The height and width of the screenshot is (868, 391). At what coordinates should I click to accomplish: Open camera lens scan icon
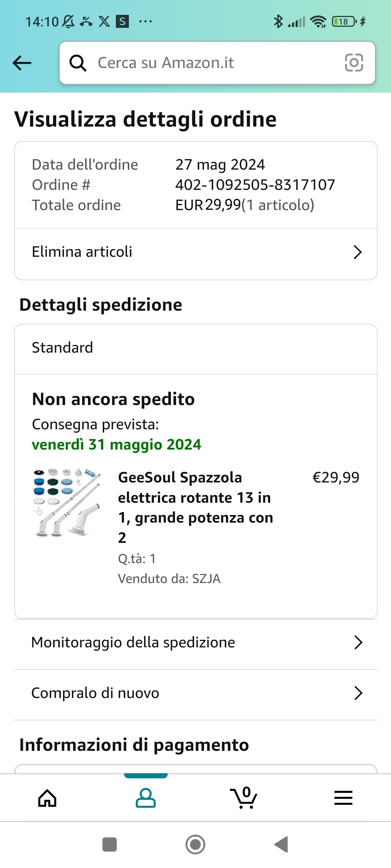coord(354,63)
